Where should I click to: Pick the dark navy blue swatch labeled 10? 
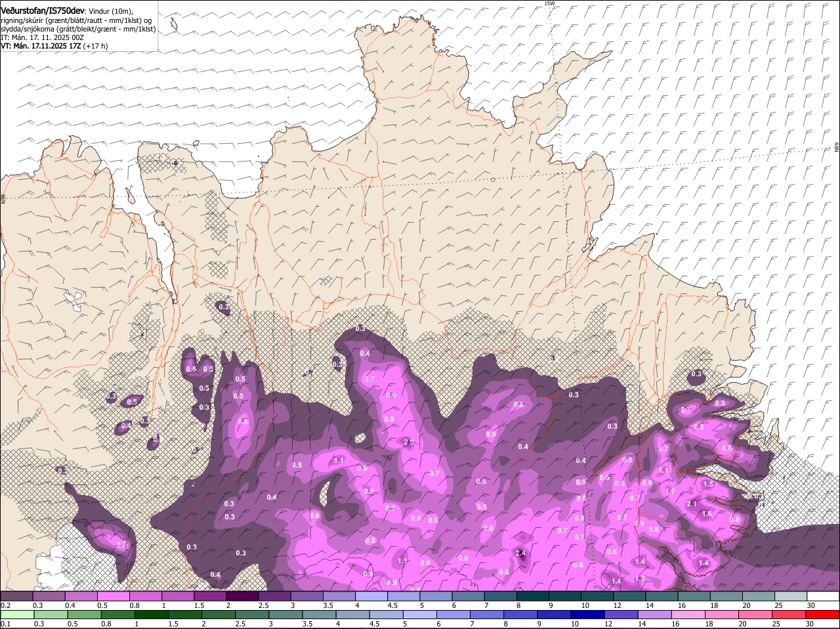(588, 615)
